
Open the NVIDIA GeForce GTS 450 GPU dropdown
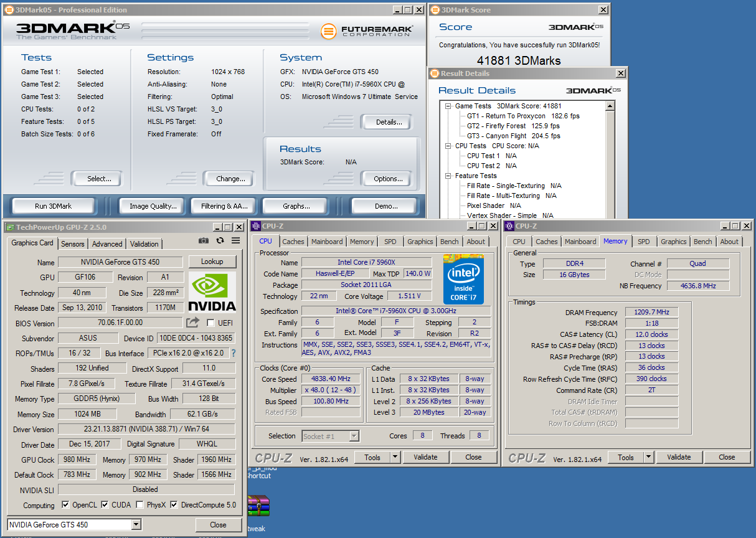[x=136, y=525]
